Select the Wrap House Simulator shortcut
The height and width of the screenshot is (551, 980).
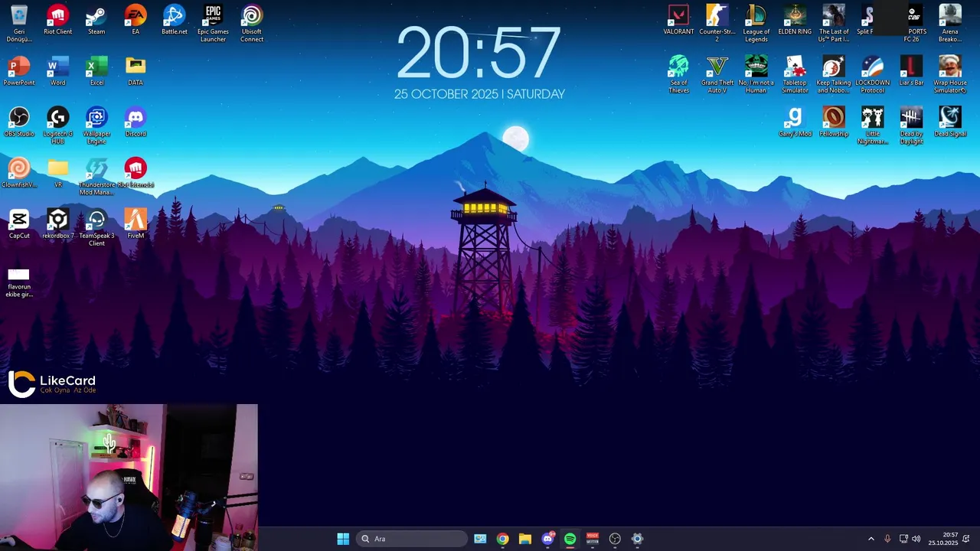(x=950, y=74)
